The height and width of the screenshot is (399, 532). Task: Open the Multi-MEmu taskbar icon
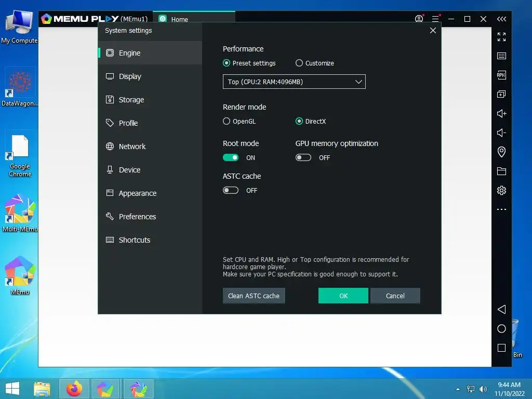click(139, 389)
